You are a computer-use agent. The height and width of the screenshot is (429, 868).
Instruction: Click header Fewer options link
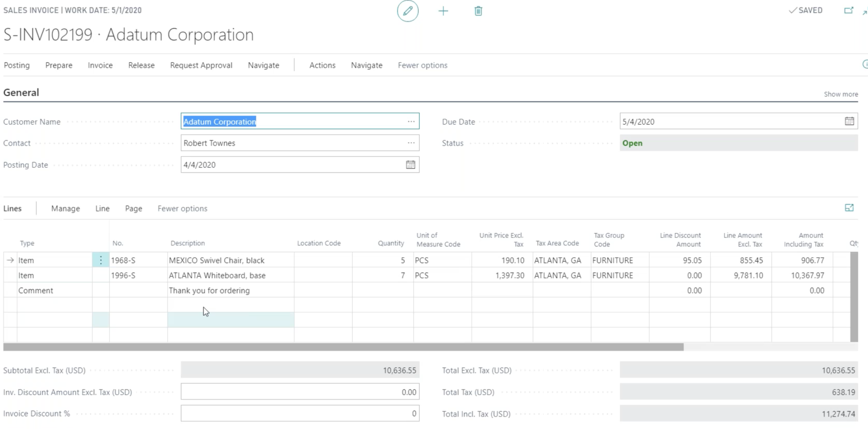(423, 65)
